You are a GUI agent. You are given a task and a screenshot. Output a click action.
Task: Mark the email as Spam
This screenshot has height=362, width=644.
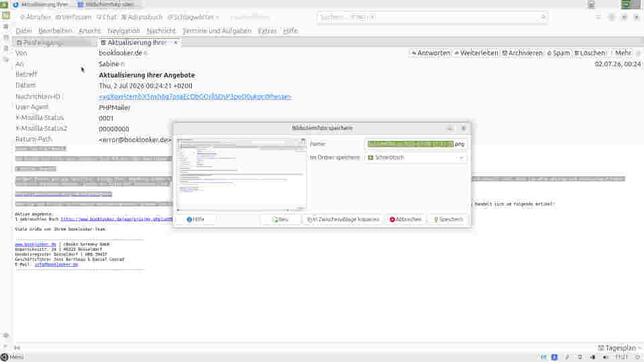click(559, 53)
